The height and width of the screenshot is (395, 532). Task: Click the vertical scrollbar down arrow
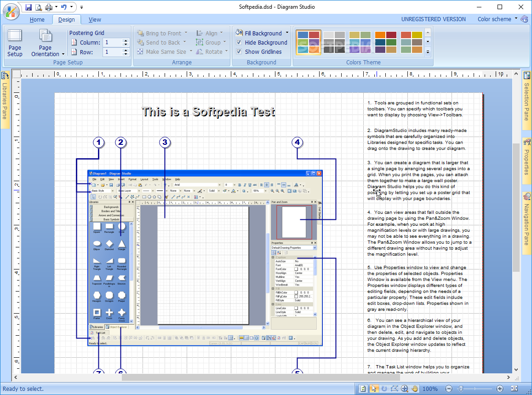coord(516,370)
